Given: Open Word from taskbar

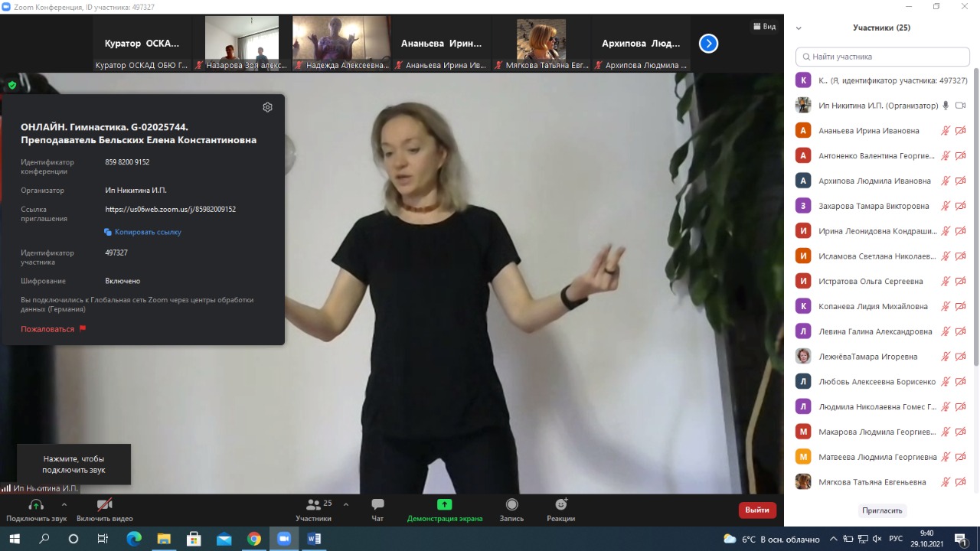Looking at the screenshot, I should point(313,539).
